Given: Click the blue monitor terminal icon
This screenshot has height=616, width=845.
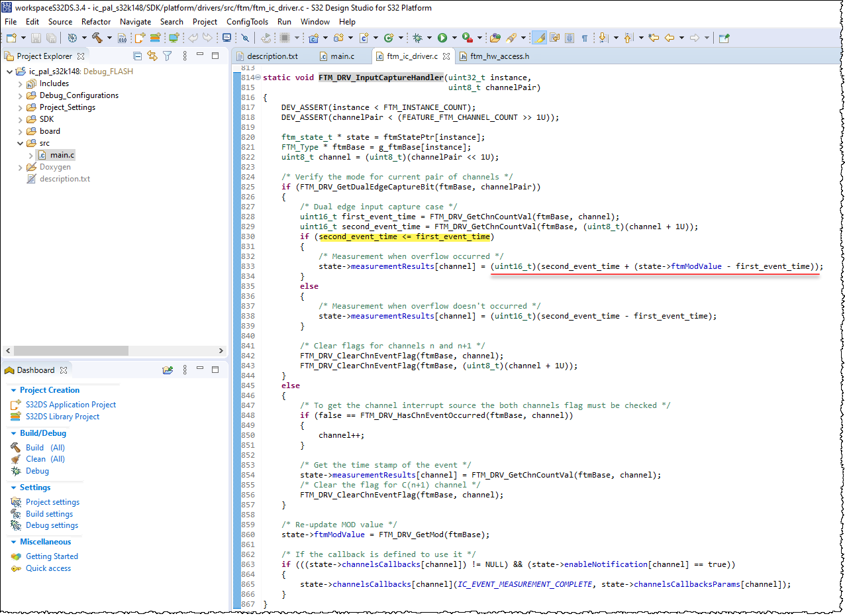Looking at the screenshot, I should pos(226,38).
